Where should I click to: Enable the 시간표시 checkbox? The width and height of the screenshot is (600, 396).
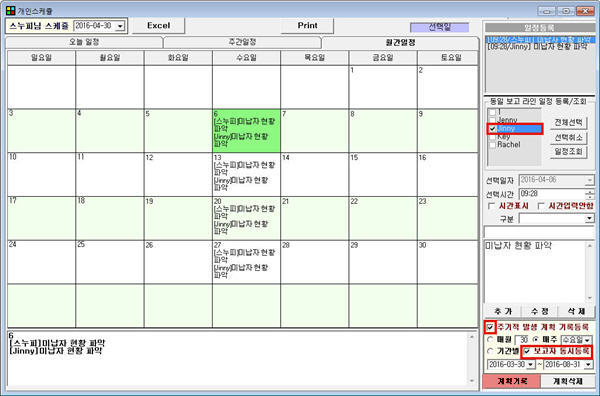click(492, 206)
